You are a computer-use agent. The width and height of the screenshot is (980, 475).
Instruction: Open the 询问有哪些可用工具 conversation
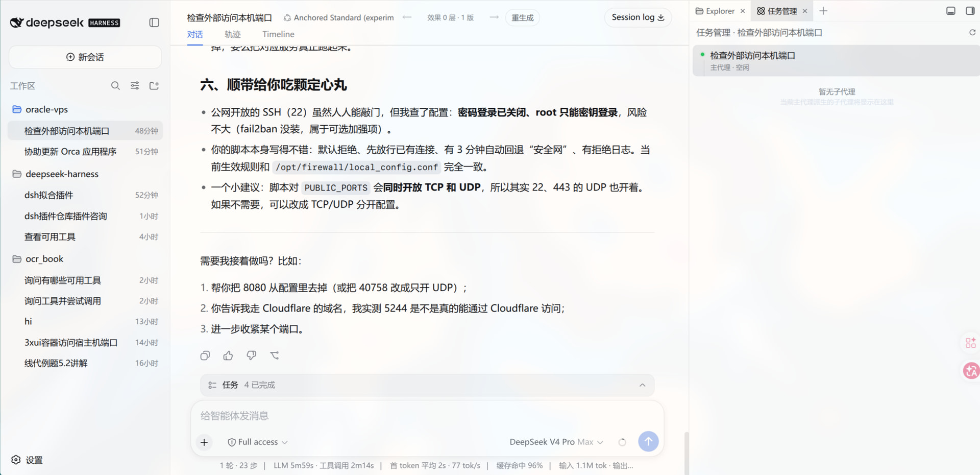pyautogui.click(x=85, y=280)
